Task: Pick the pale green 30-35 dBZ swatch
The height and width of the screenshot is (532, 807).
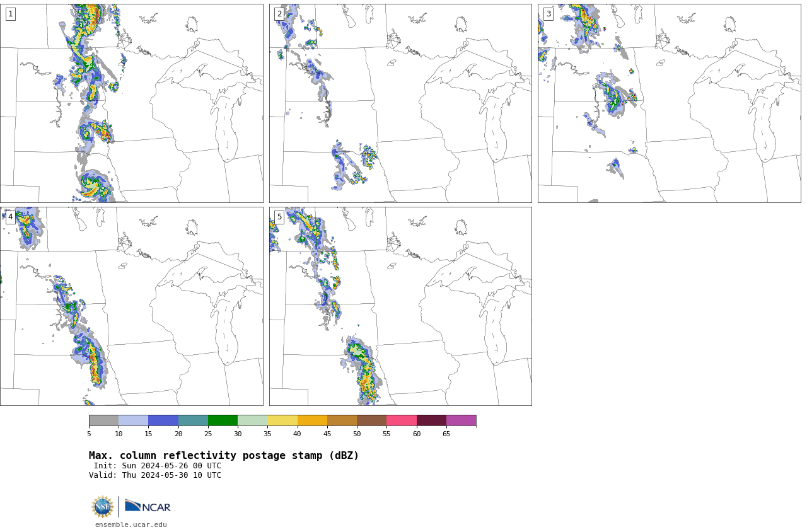Action: [x=253, y=420]
